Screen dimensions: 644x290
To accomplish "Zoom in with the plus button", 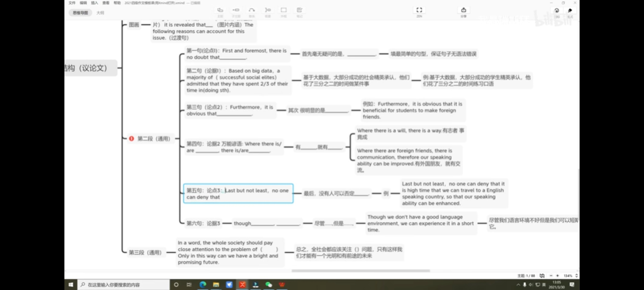I will tap(558, 276).
